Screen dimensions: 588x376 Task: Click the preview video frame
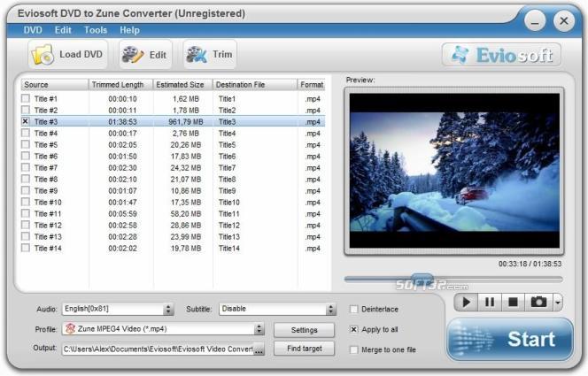(454, 171)
